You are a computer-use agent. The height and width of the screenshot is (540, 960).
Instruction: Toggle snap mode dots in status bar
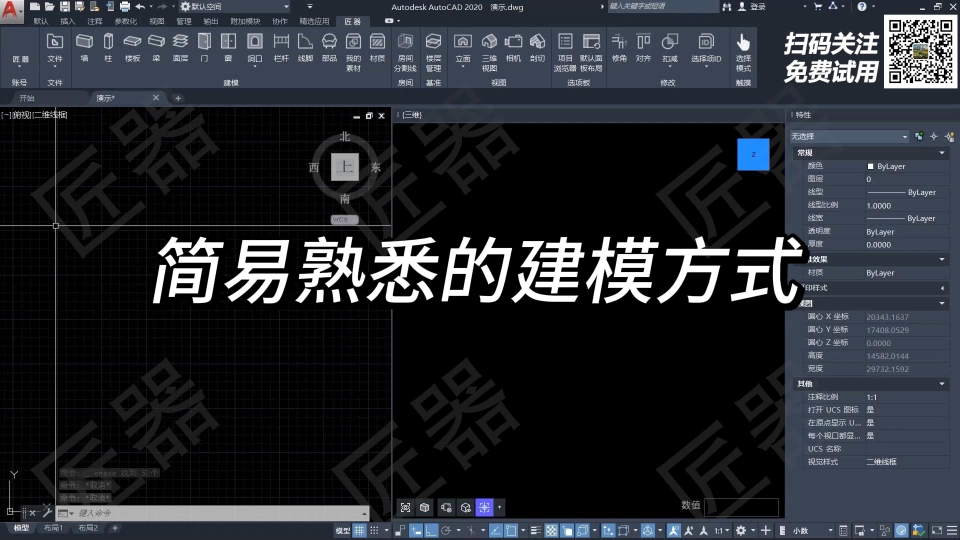tap(374, 530)
